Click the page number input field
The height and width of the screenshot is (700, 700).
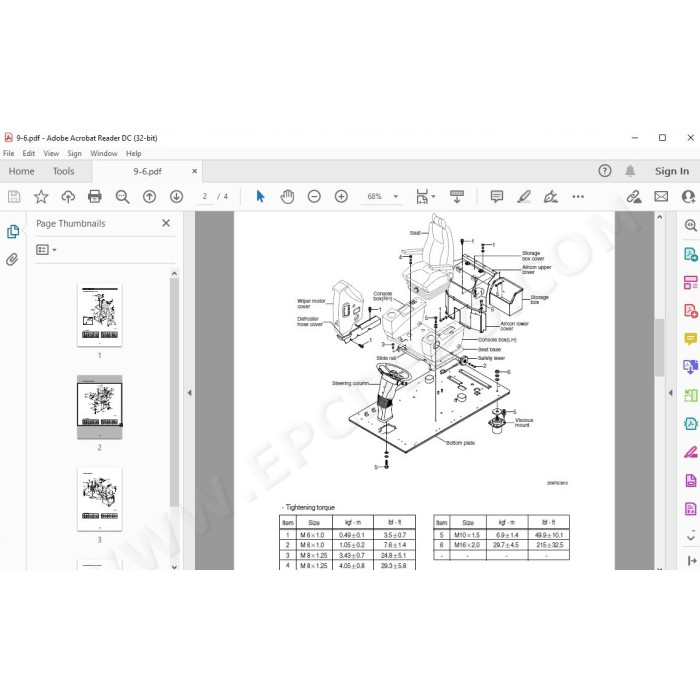[204, 196]
